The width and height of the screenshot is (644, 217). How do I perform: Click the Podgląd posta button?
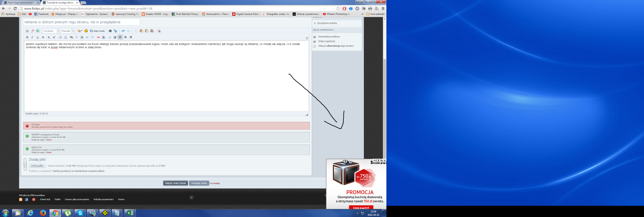(199, 183)
